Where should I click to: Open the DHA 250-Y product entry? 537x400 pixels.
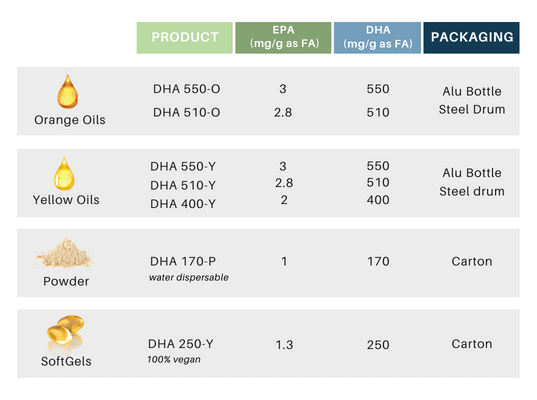(181, 343)
